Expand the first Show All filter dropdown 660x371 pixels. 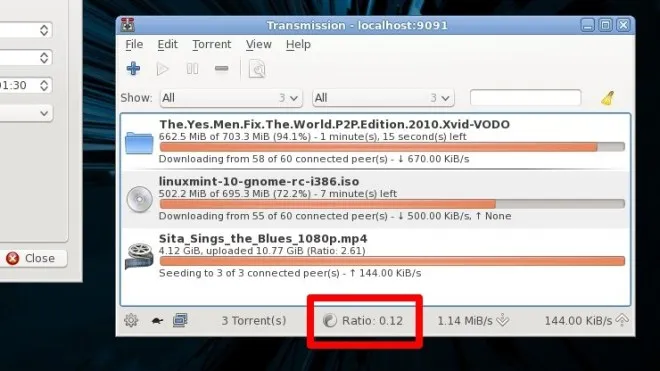231,98
